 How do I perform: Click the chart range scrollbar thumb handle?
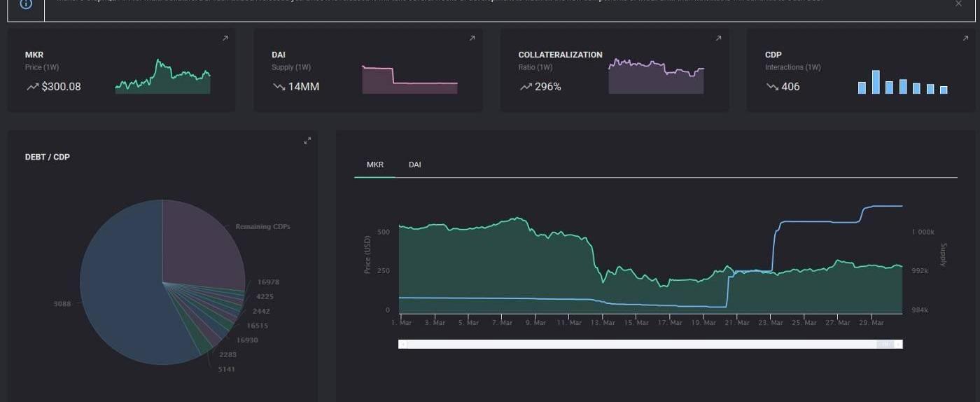pyautogui.click(x=885, y=344)
